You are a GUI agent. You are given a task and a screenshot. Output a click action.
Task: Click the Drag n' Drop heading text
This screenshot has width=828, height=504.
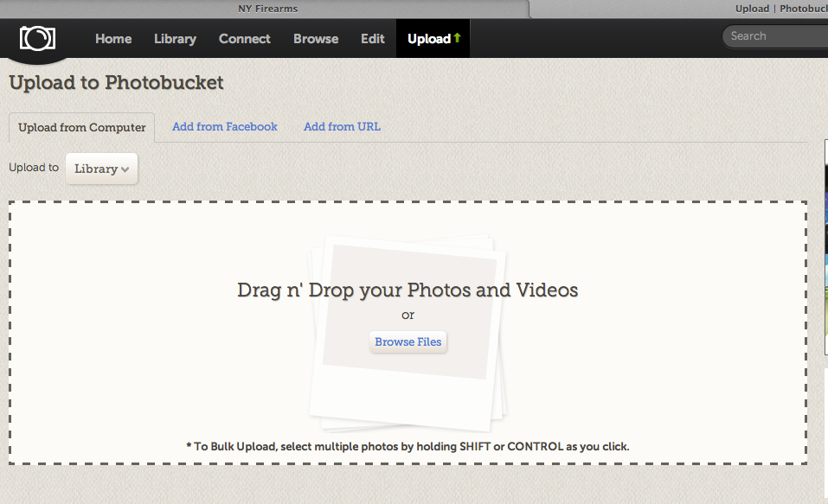[408, 290]
